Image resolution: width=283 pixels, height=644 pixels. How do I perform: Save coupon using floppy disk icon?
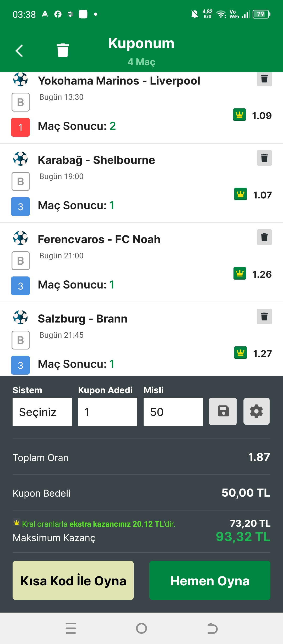tap(223, 411)
